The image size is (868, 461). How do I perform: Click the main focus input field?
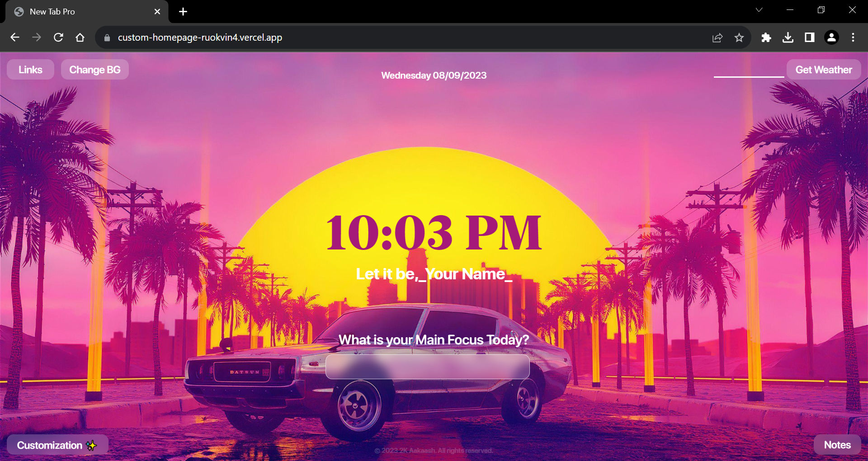coord(428,367)
